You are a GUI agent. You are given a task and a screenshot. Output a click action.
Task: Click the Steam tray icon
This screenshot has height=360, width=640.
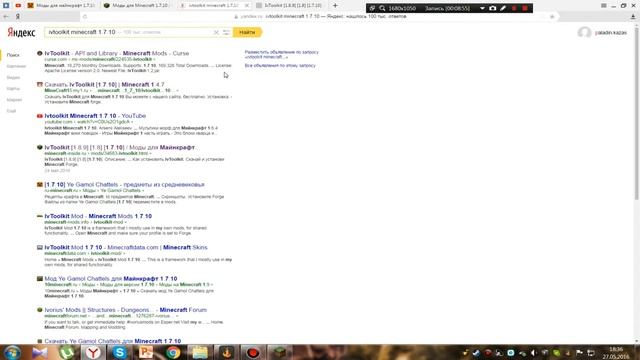point(476,353)
